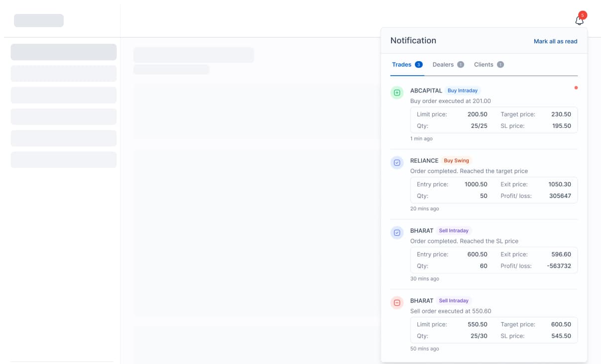Click BHARAT entry price 600.50

coord(478,255)
